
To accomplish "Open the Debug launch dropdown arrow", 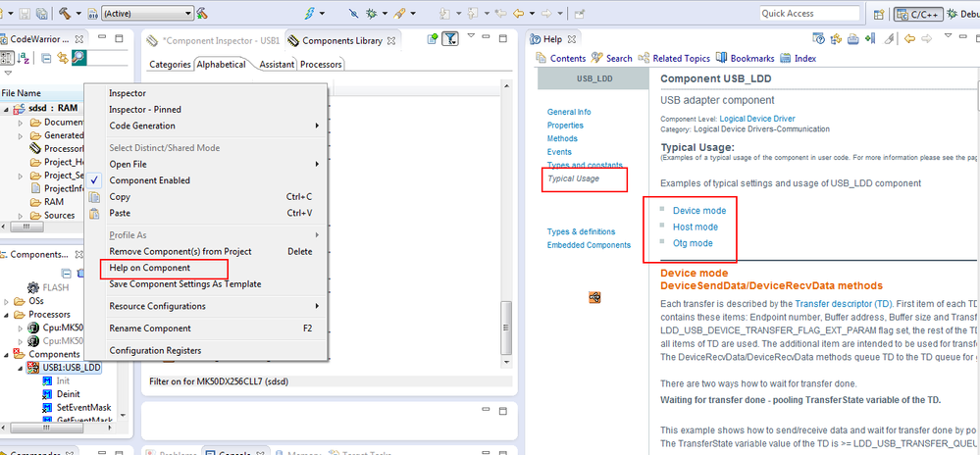I will tap(385, 13).
